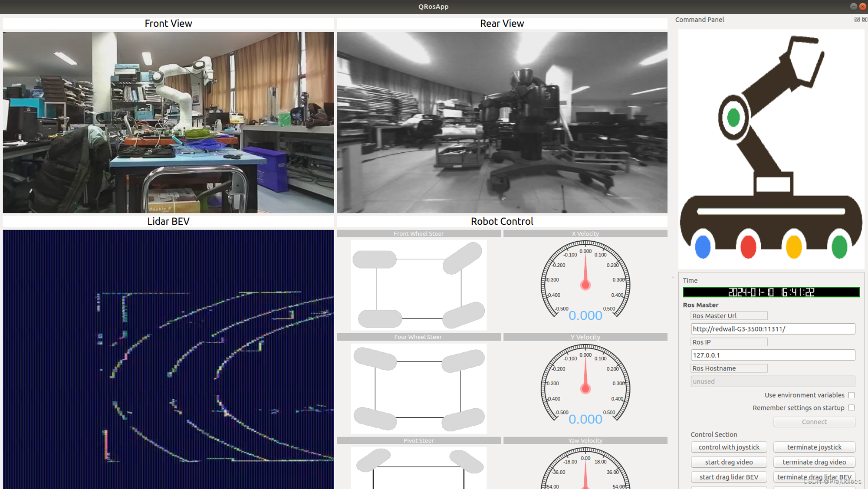Click control with joystick button
The height and width of the screenshot is (489, 868).
pos(729,446)
